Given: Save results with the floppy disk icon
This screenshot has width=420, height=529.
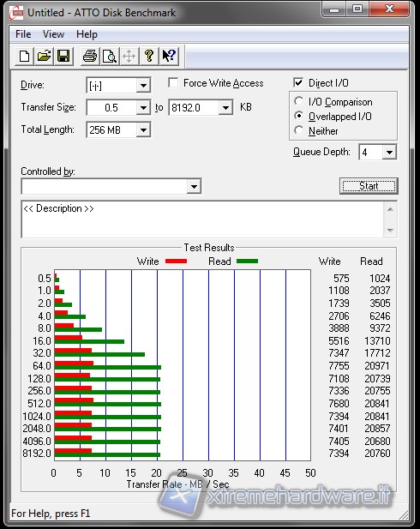Looking at the screenshot, I should point(63,56).
